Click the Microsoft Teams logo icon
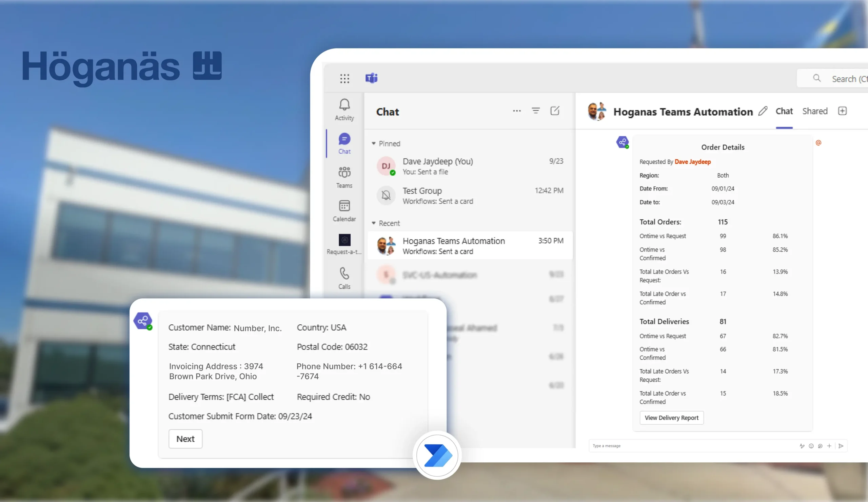The image size is (868, 502). 371,78
